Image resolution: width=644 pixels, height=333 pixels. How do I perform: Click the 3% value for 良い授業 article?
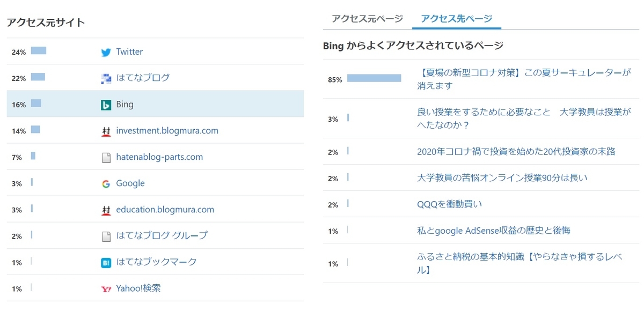pos(333,120)
